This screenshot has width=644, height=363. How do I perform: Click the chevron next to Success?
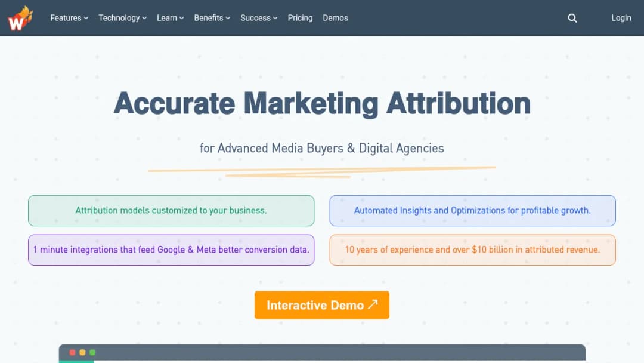click(275, 18)
